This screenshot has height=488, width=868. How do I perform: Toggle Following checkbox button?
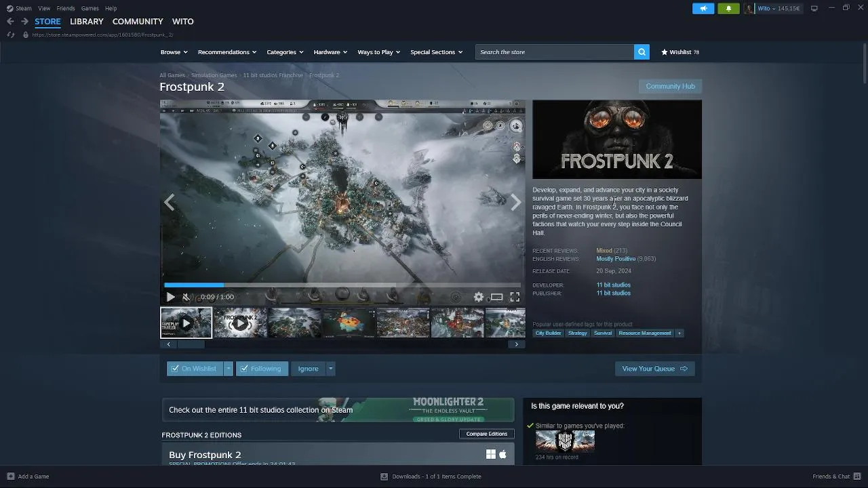[262, 369]
